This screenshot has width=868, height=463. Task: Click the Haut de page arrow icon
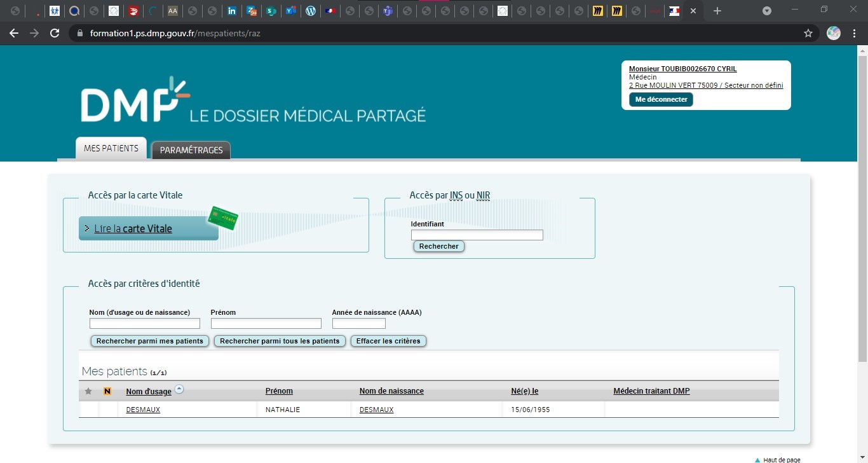pos(757,459)
